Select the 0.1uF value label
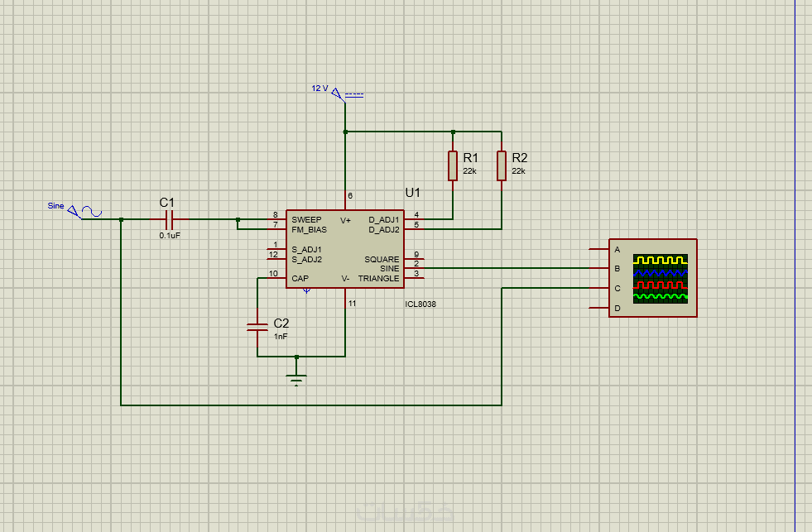The height and width of the screenshot is (532, 812). 170,236
